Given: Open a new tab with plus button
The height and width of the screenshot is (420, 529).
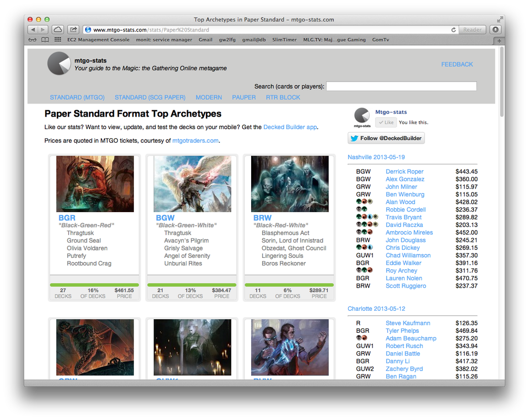Looking at the screenshot, I should pos(499,40).
